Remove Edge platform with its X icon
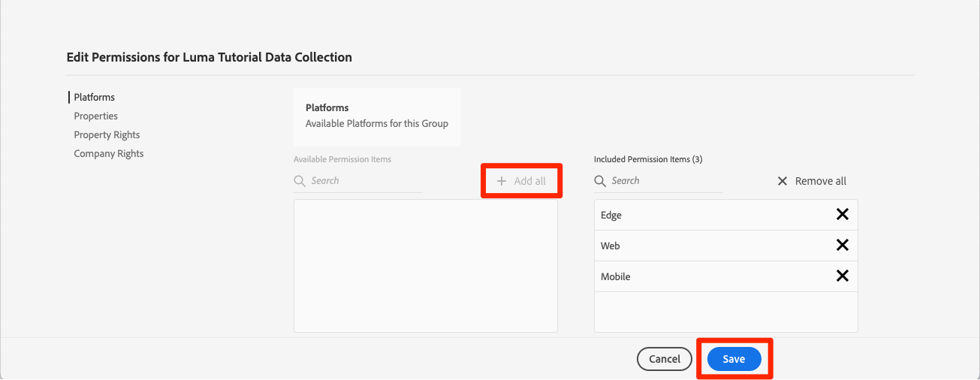This screenshot has width=980, height=380. click(843, 215)
